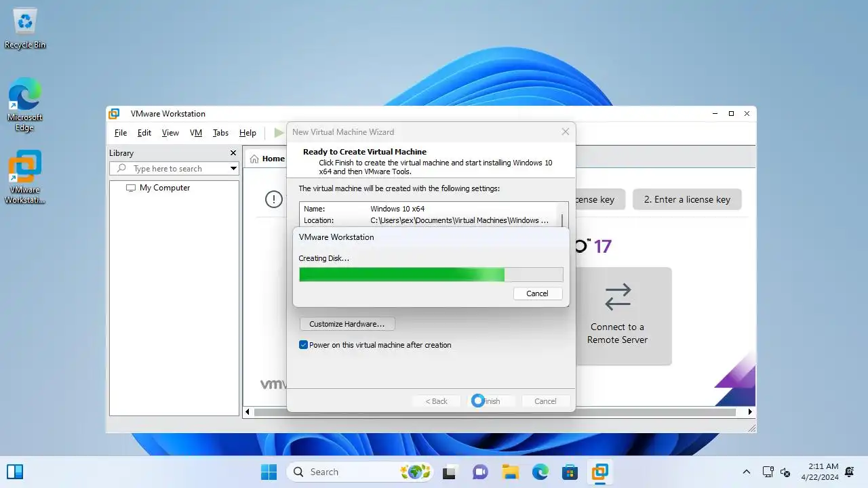Open Task View on the taskbar
Viewport: 868px width, 488px height.
point(450,472)
